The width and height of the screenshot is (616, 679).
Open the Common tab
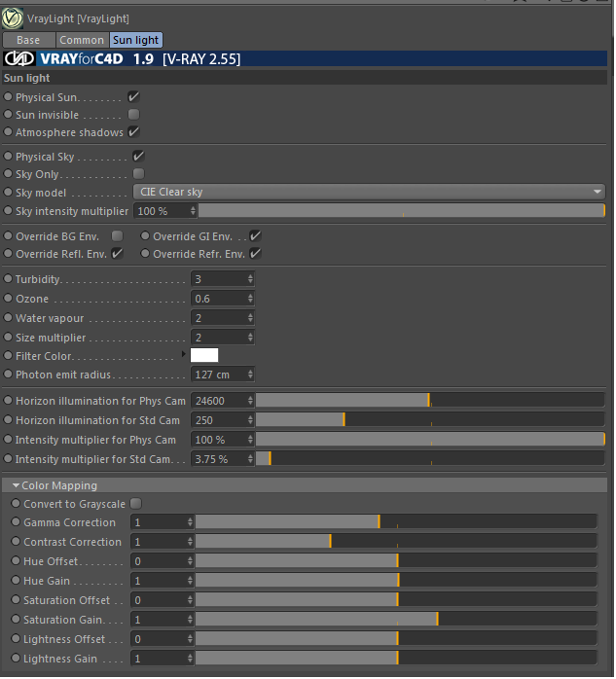pyautogui.click(x=82, y=40)
